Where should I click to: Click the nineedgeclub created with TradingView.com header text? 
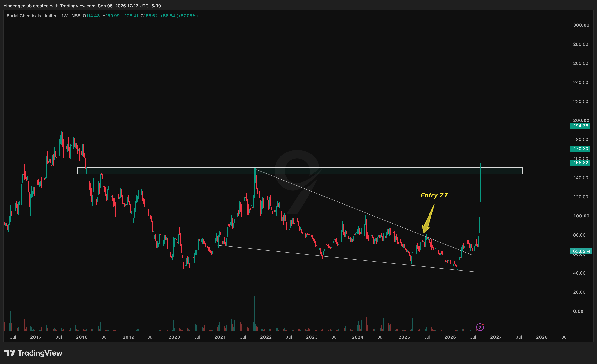click(x=82, y=6)
